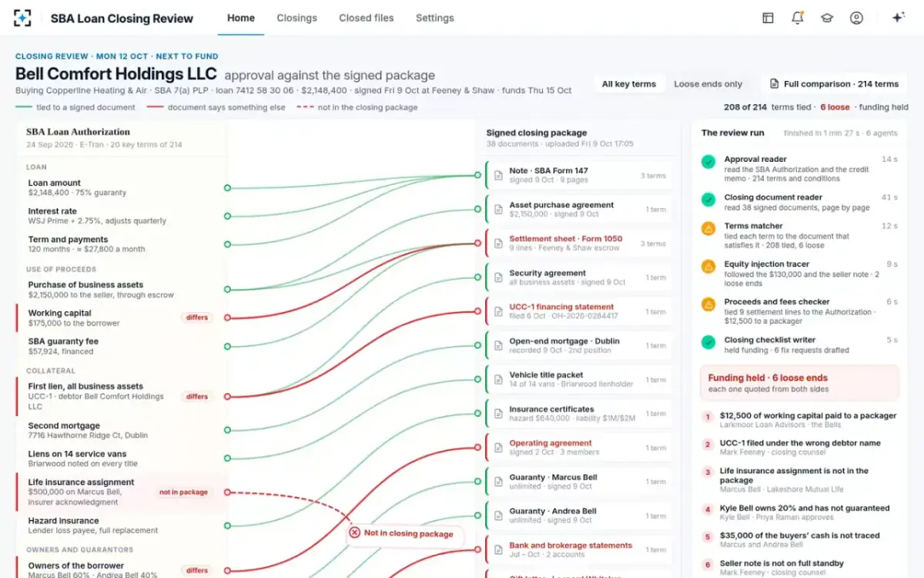Filter to Loose ends only

pos(708,84)
